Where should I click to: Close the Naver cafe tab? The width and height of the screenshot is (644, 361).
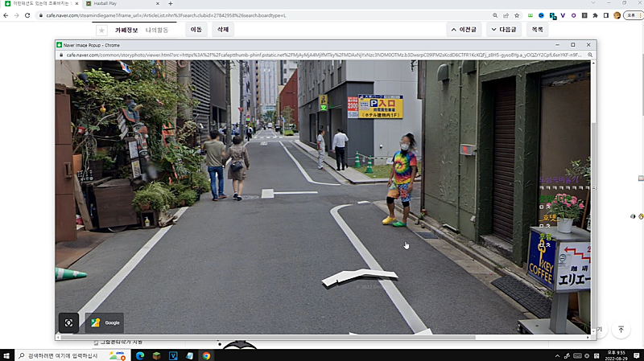[x=76, y=3]
